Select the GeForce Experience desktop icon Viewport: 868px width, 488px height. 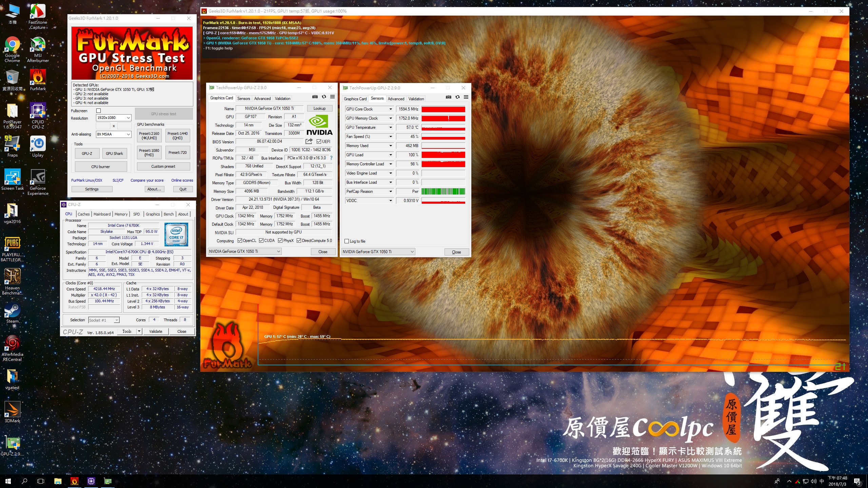(38, 182)
